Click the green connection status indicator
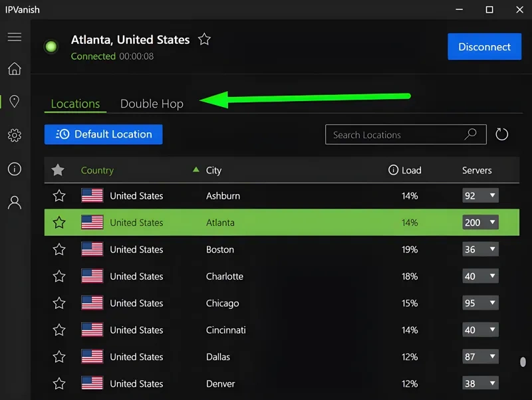The width and height of the screenshot is (532, 400). pyautogui.click(x=51, y=47)
